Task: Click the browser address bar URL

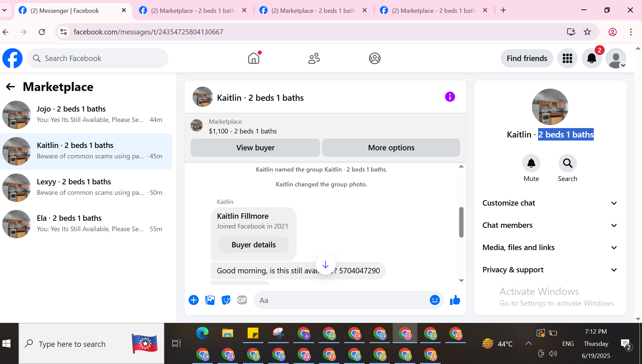Action: (x=148, y=32)
